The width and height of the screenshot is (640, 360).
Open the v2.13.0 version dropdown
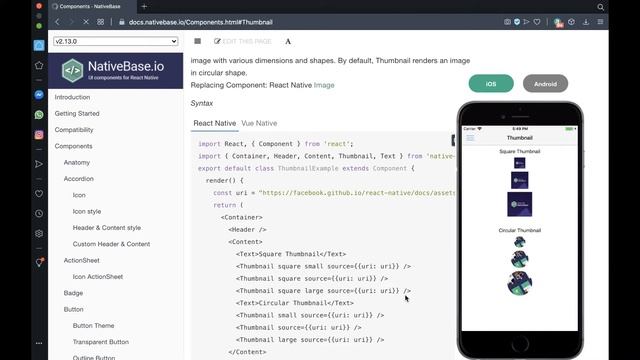point(116,41)
